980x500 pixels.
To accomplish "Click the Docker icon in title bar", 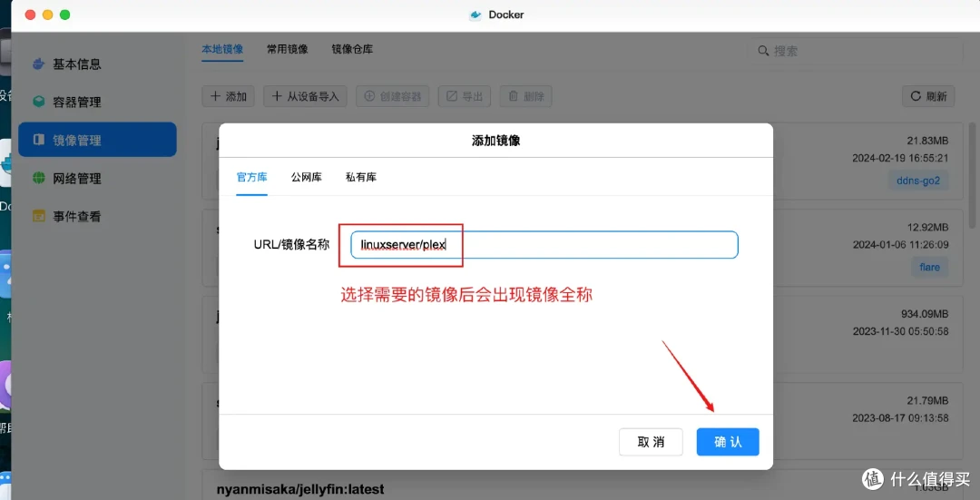I will tap(476, 15).
